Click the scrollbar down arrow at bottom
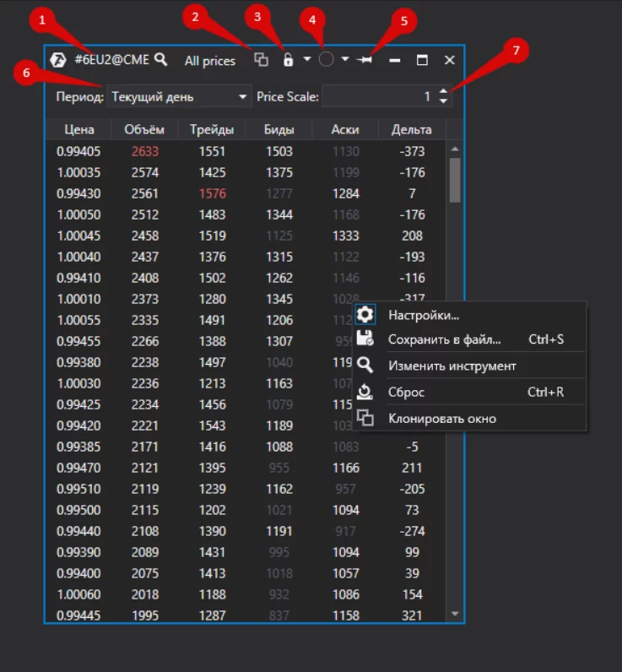Image resolution: width=622 pixels, height=672 pixels. pos(455,614)
